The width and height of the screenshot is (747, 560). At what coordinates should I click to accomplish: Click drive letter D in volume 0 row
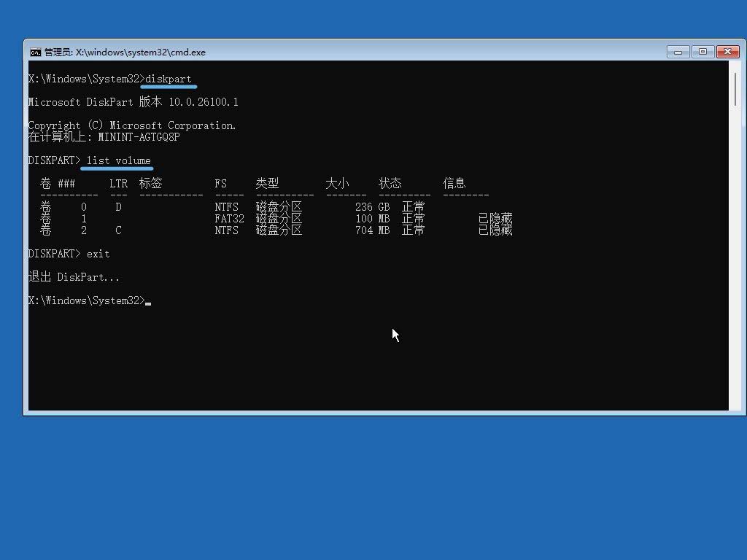119,207
